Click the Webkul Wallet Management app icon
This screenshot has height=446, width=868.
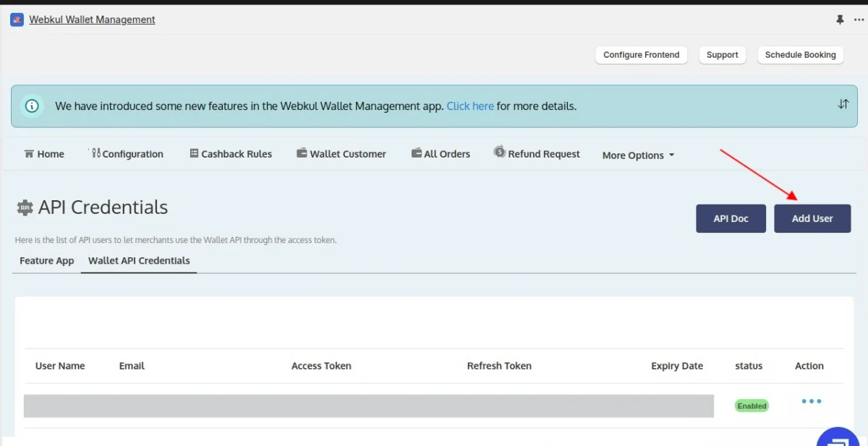[17, 20]
